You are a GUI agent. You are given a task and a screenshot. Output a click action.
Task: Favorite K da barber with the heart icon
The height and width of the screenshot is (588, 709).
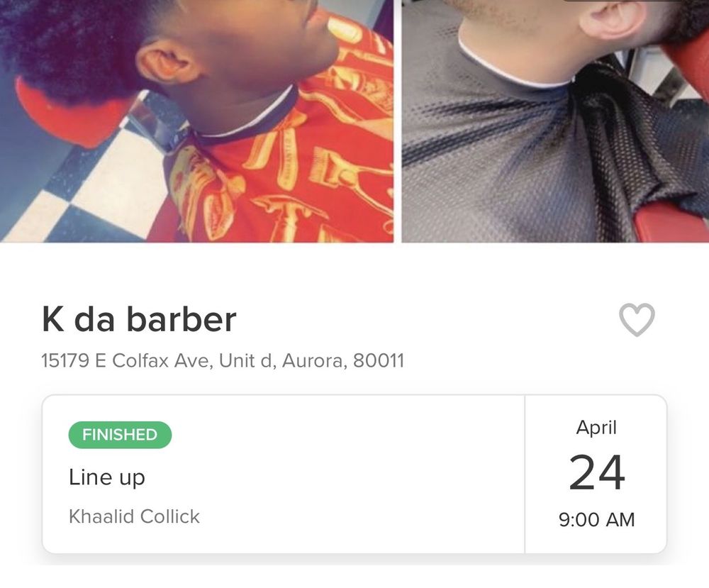637,320
